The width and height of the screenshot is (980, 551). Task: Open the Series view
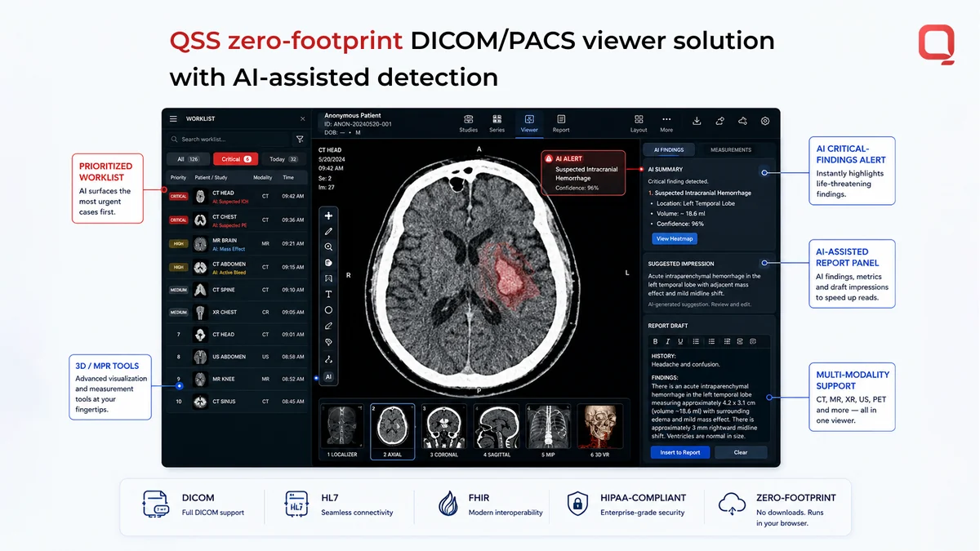point(497,123)
